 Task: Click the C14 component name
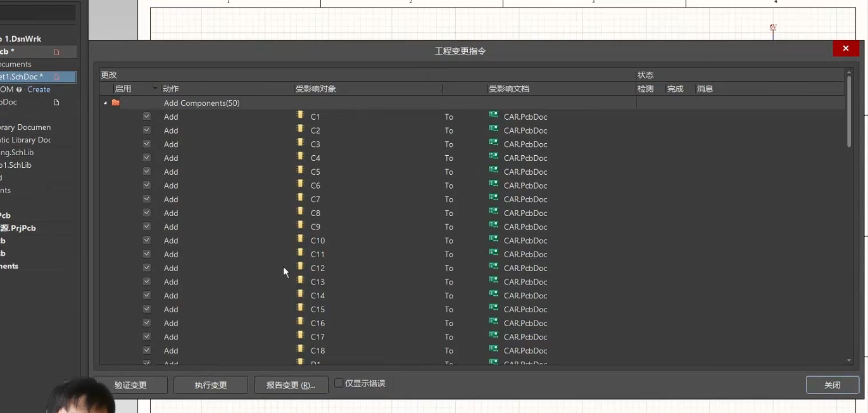pos(317,296)
